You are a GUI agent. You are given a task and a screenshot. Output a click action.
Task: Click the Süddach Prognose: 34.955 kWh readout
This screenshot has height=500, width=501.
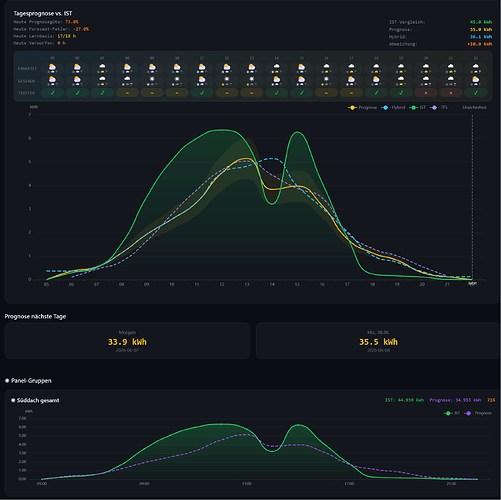click(455, 400)
